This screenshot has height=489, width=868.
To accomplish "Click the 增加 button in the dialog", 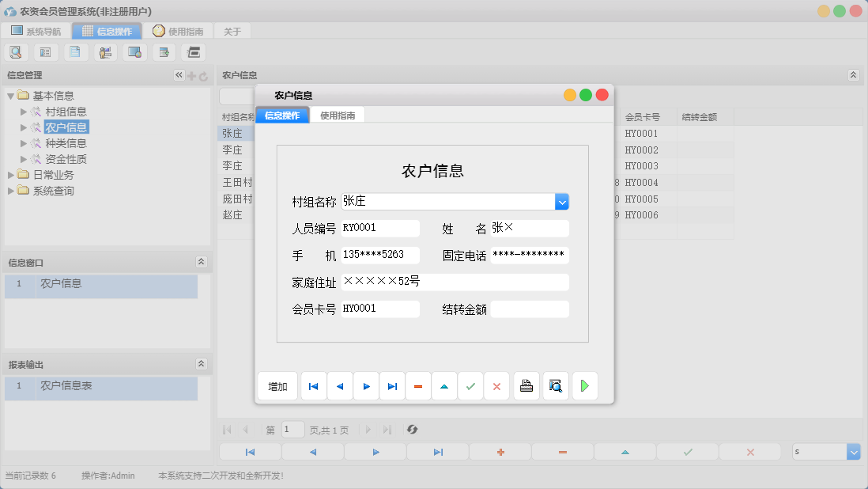I will point(277,386).
